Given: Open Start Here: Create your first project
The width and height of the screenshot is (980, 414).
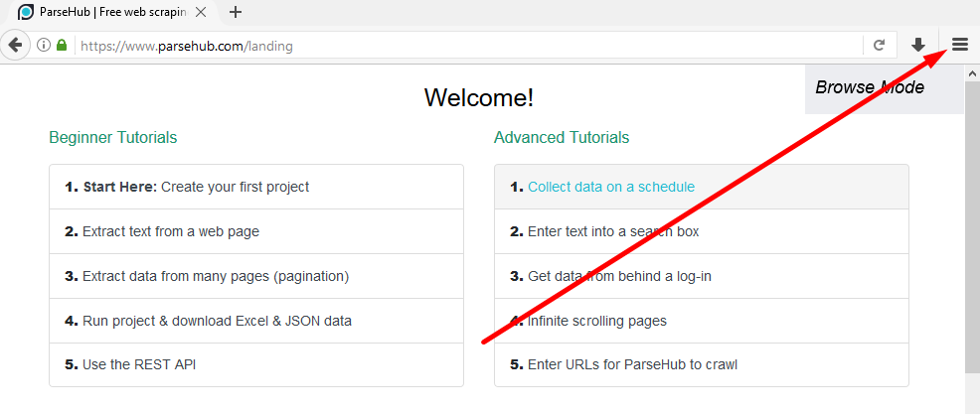Looking at the screenshot, I should point(256,187).
